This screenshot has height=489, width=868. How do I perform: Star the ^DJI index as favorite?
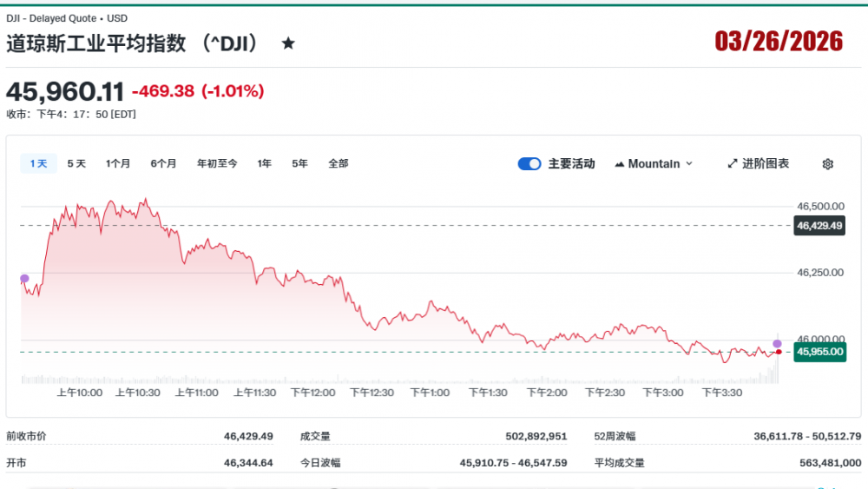coord(288,43)
